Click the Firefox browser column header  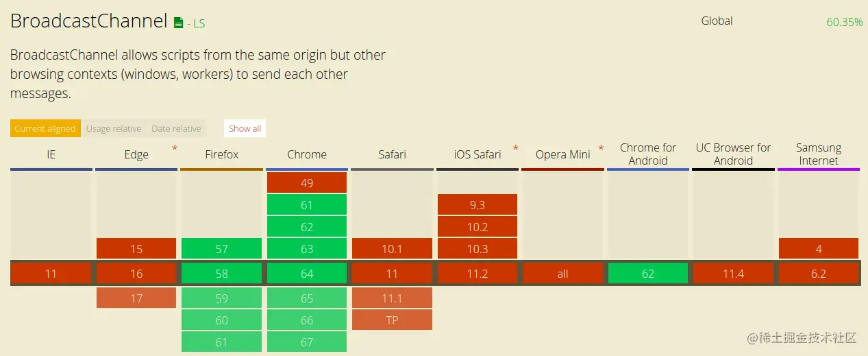(x=222, y=154)
